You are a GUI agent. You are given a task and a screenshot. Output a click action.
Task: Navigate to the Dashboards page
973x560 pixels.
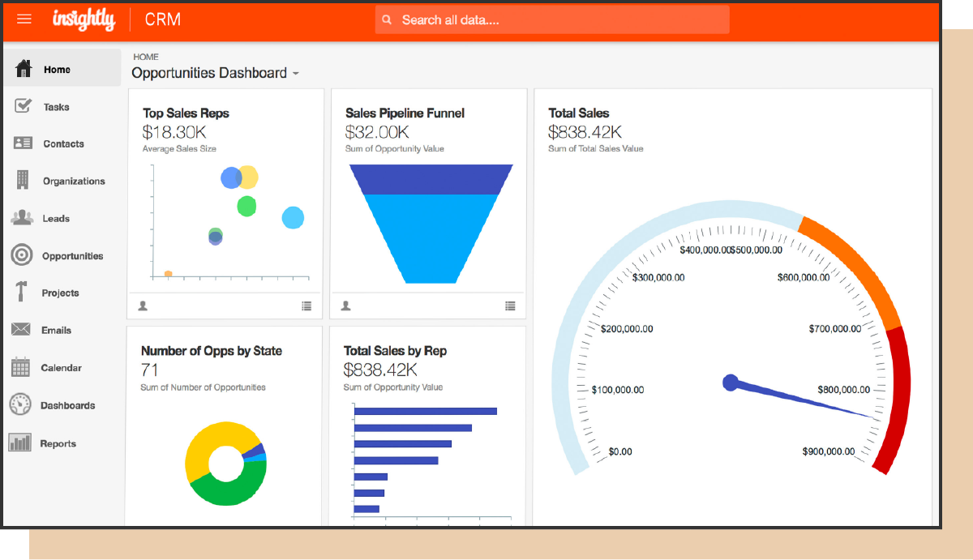click(66, 404)
